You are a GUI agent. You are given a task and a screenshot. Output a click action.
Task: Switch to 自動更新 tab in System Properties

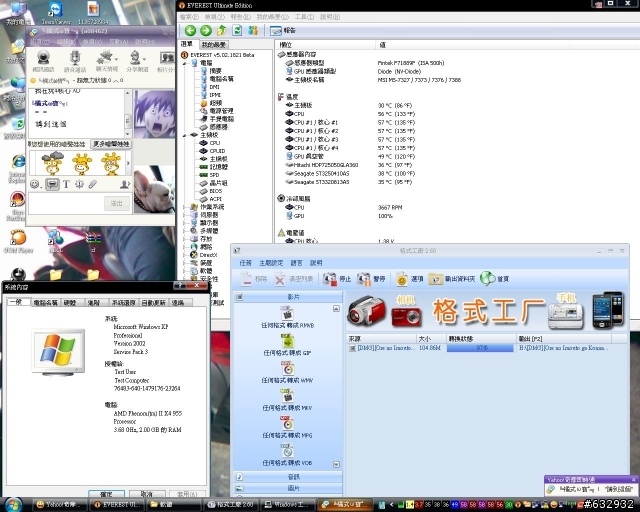(x=153, y=303)
